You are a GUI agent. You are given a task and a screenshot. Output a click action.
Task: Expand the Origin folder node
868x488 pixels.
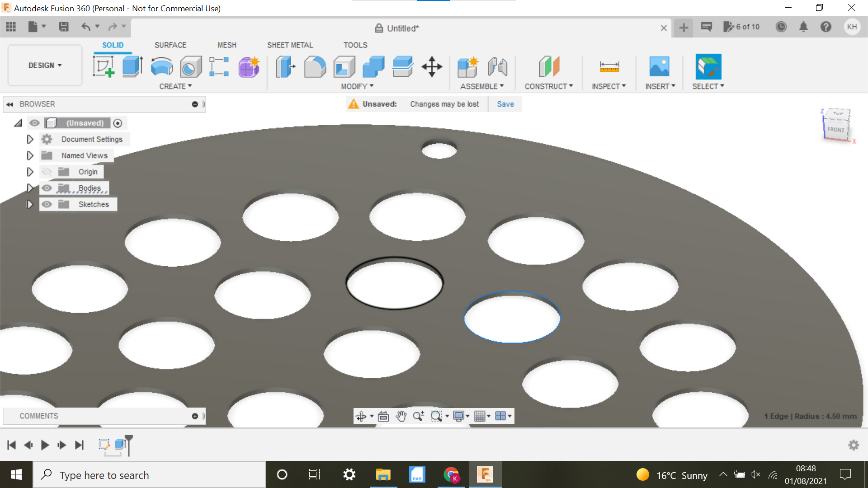click(30, 172)
